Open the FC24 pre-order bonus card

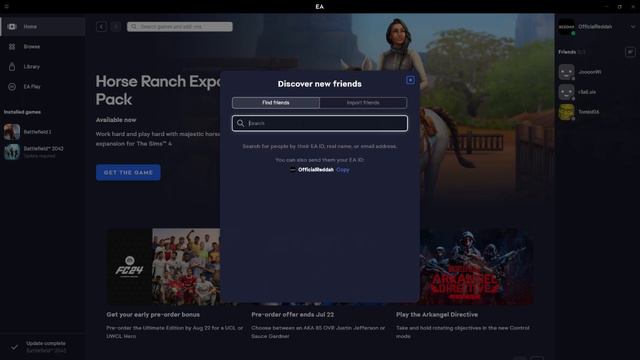[x=163, y=267]
